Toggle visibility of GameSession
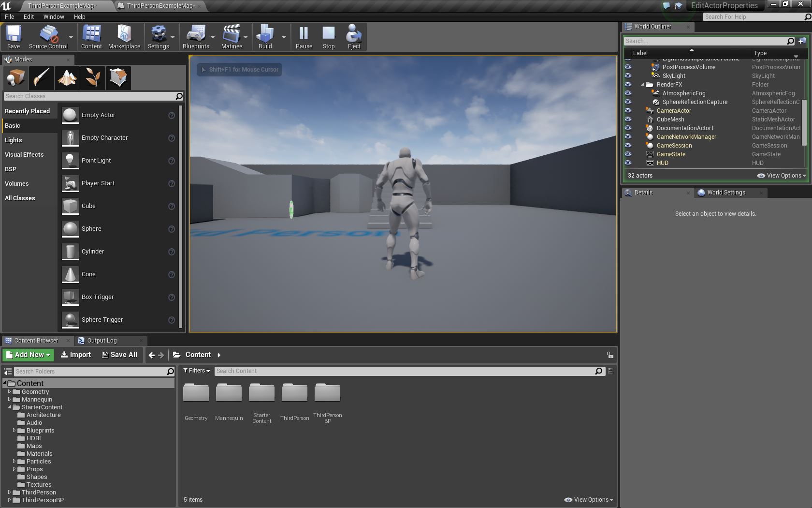The height and width of the screenshot is (508, 812). pos(628,146)
